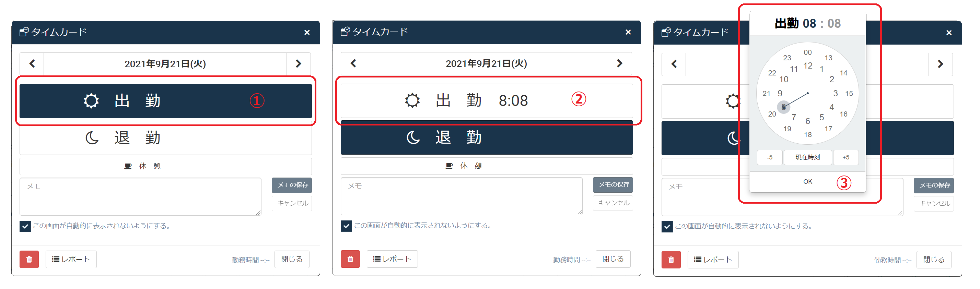
Task: Click +5 minutes button in time picker
Action: tap(846, 157)
